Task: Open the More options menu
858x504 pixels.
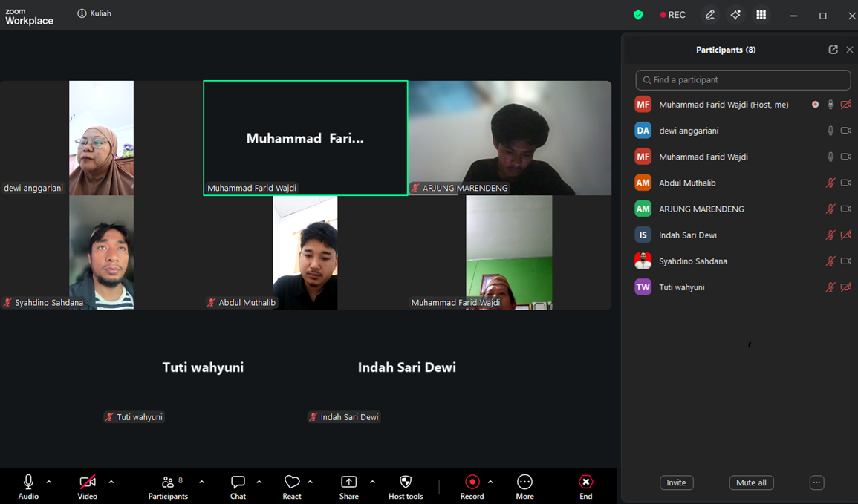Action: (x=524, y=486)
